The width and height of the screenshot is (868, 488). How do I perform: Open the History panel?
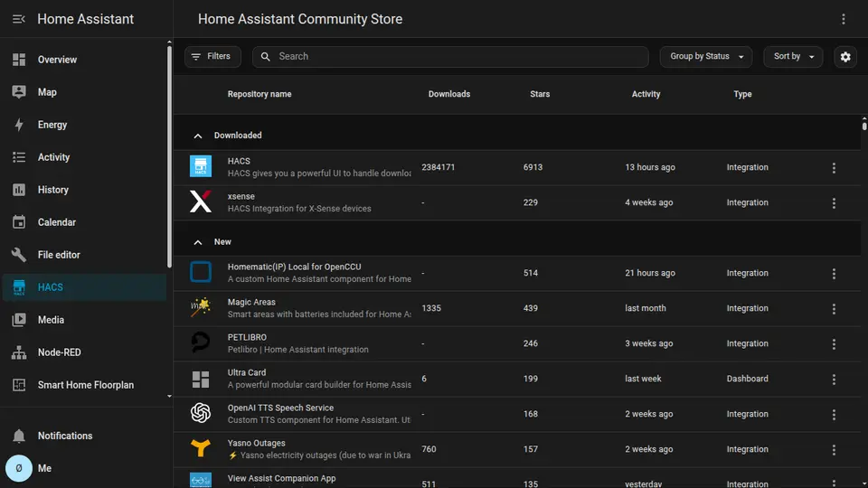84,190
